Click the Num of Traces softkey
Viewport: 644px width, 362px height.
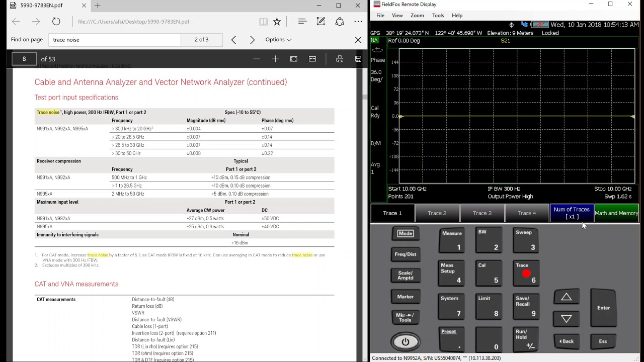click(x=572, y=213)
